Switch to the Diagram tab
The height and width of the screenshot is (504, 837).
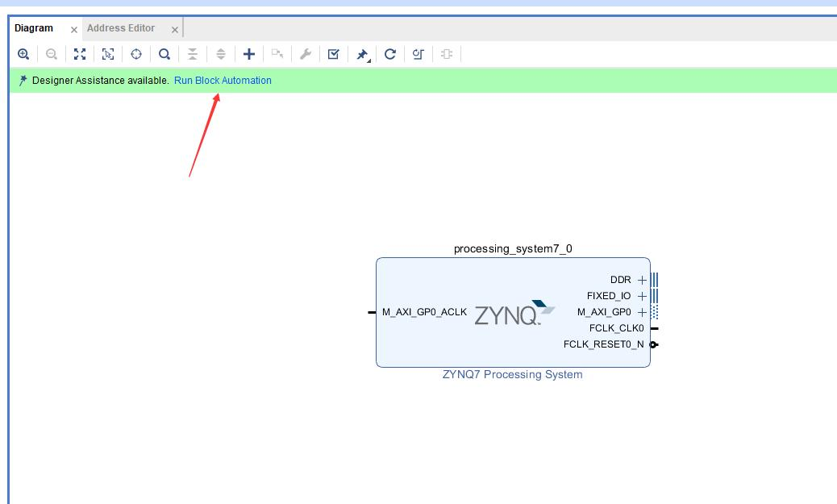pos(34,28)
